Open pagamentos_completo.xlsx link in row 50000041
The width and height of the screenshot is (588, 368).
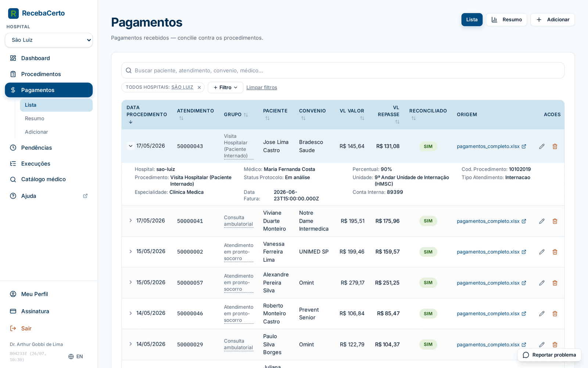pos(491,221)
